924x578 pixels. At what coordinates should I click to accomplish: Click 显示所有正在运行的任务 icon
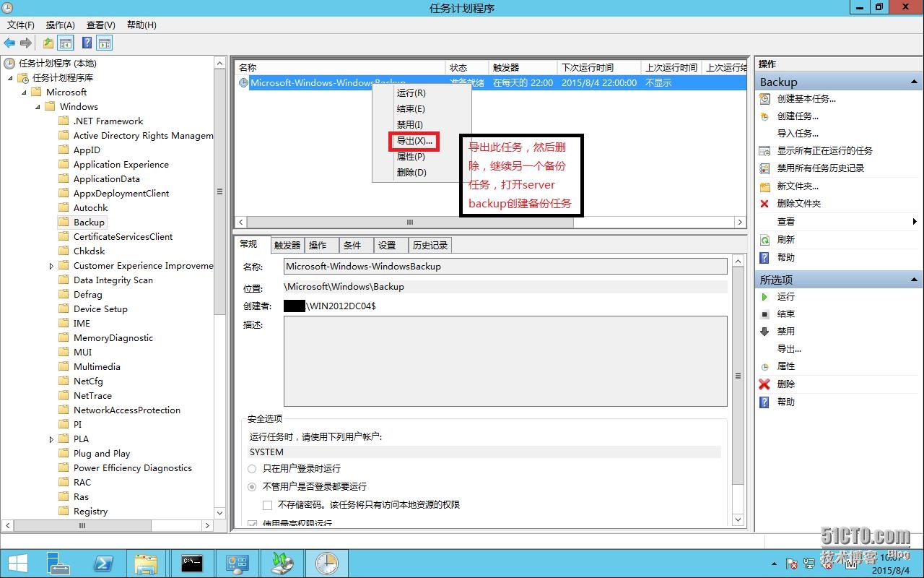coord(764,151)
